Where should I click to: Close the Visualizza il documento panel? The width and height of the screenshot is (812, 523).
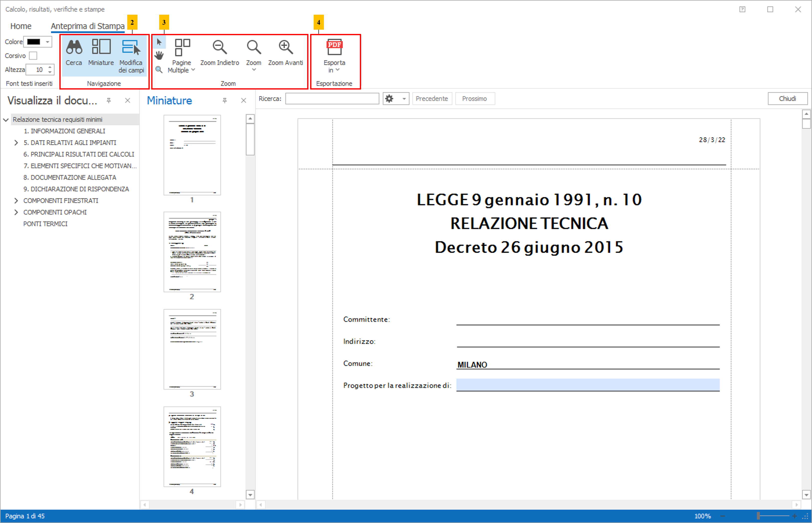point(128,101)
